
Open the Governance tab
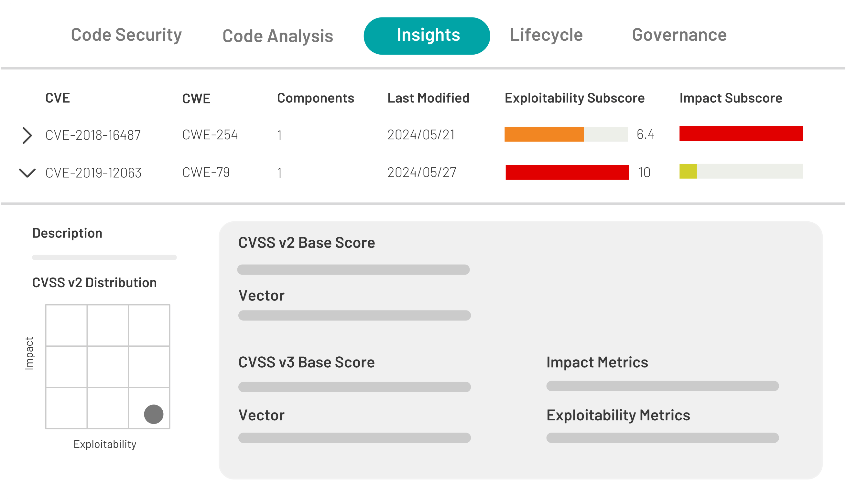pos(679,35)
